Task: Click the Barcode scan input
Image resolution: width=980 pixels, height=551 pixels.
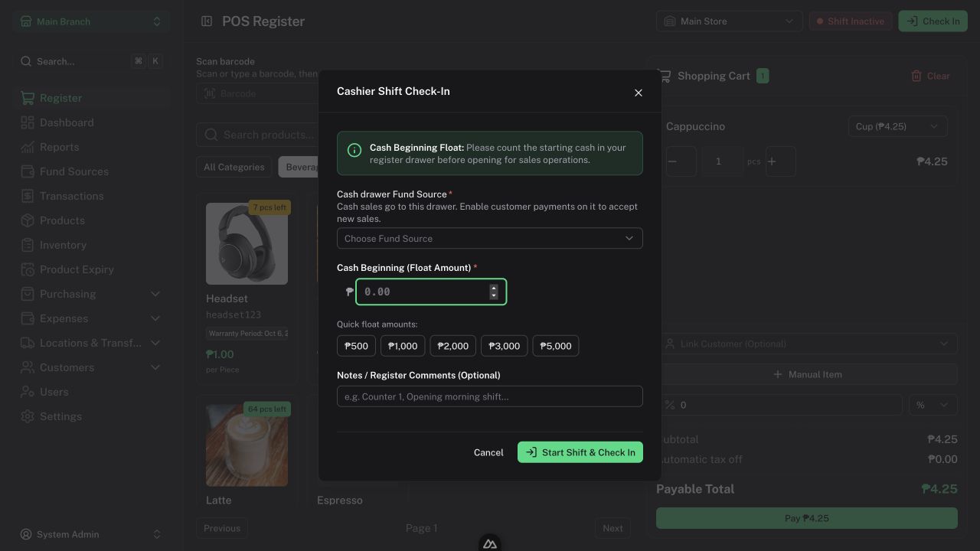Action: point(257,93)
